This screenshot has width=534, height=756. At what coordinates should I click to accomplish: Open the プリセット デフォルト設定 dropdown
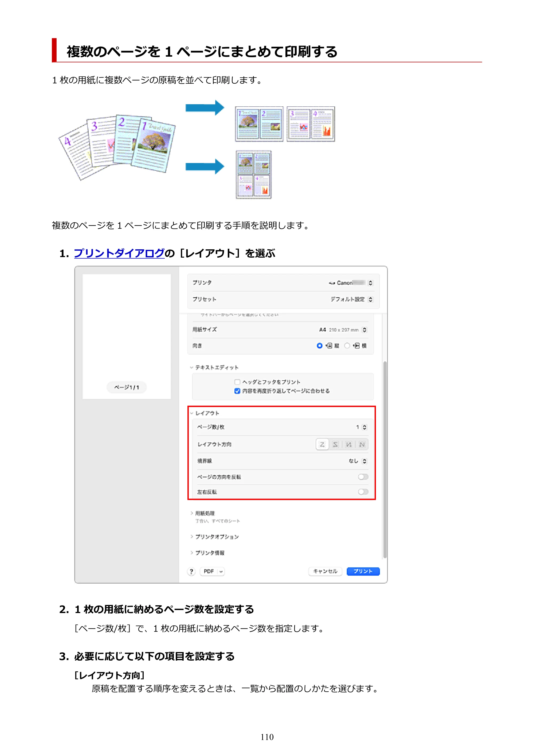(371, 299)
